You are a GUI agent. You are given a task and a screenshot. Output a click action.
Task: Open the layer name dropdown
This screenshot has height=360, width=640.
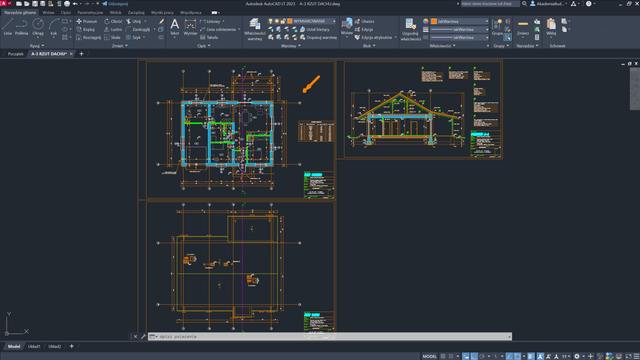pyautogui.click(x=334, y=21)
